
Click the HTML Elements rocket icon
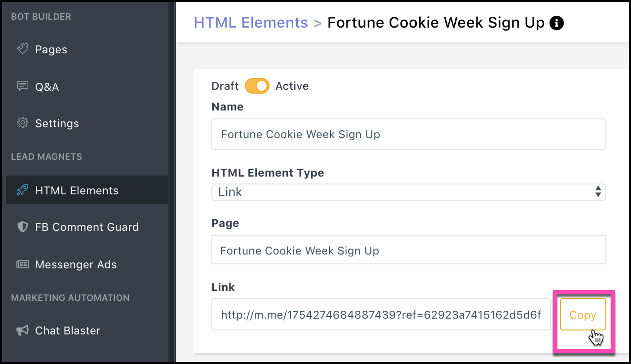click(x=22, y=190)
